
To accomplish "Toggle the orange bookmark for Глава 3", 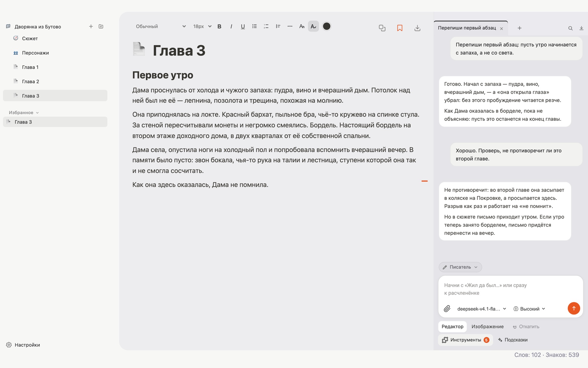I will tap(400, 28).
